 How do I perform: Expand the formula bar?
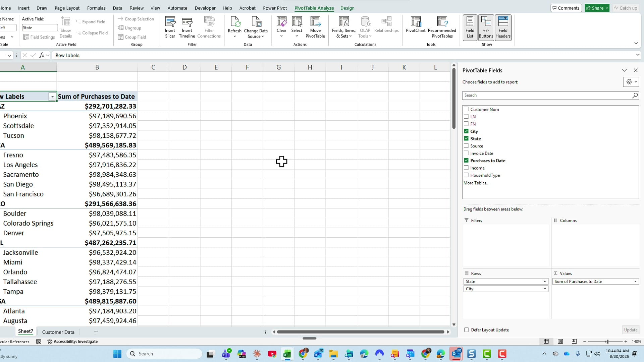(638, 55)
